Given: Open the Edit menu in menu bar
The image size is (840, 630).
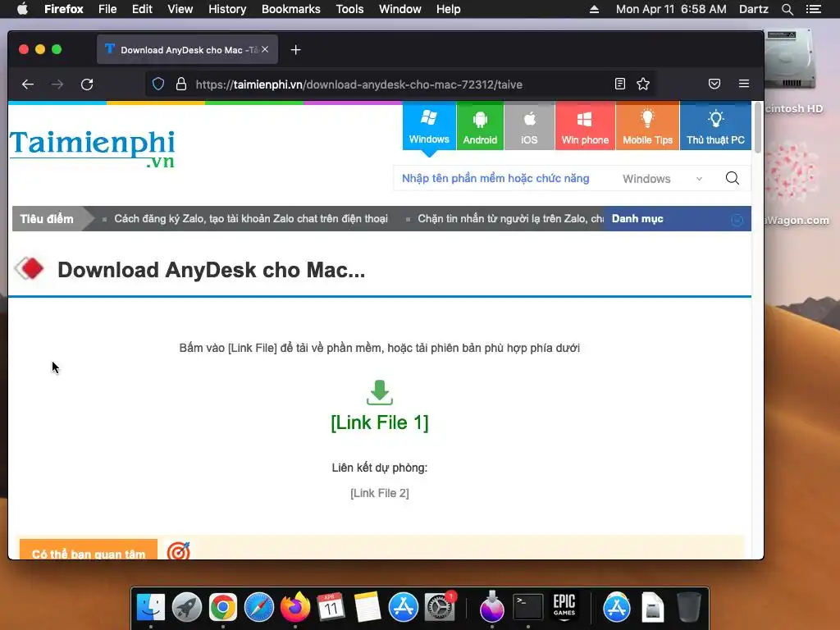Looking at the screenshot, I should 142,9.
